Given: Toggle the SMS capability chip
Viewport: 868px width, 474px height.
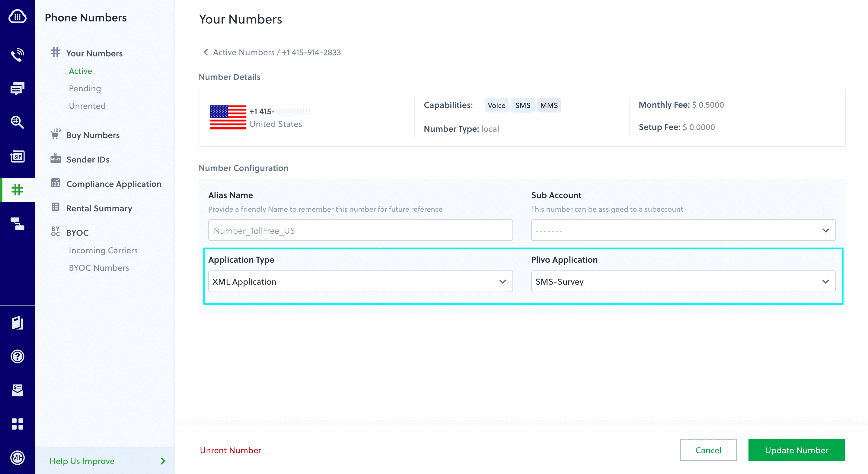Looking at the screenshot, I should (x=523, y=105).
